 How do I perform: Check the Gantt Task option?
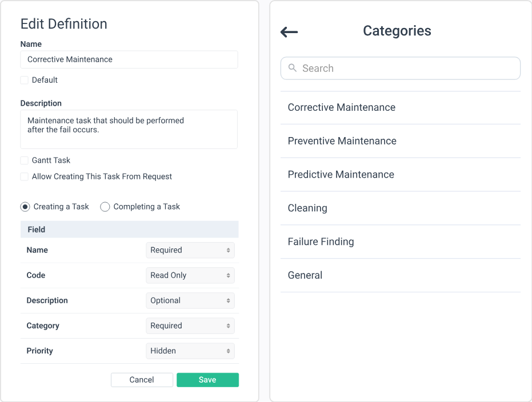pyautogui.click(x=24, y=160)
